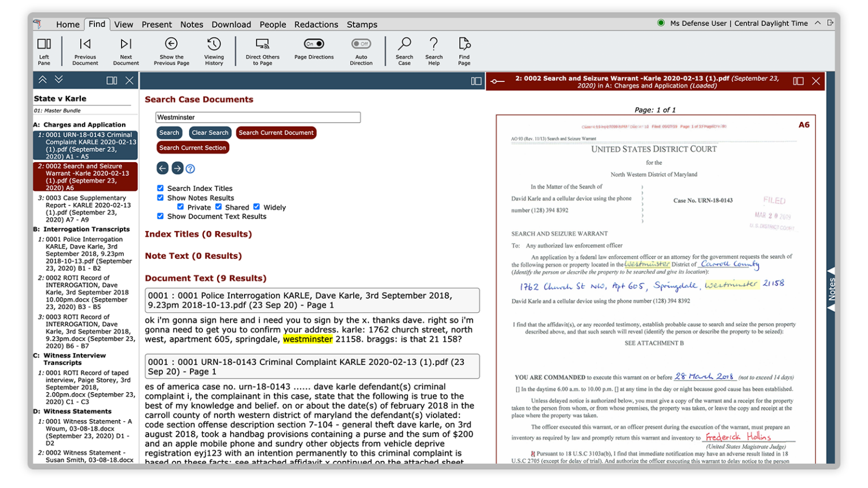The image size is (868, 488).
Task: Open the Redactions tab
Action: 316,24
